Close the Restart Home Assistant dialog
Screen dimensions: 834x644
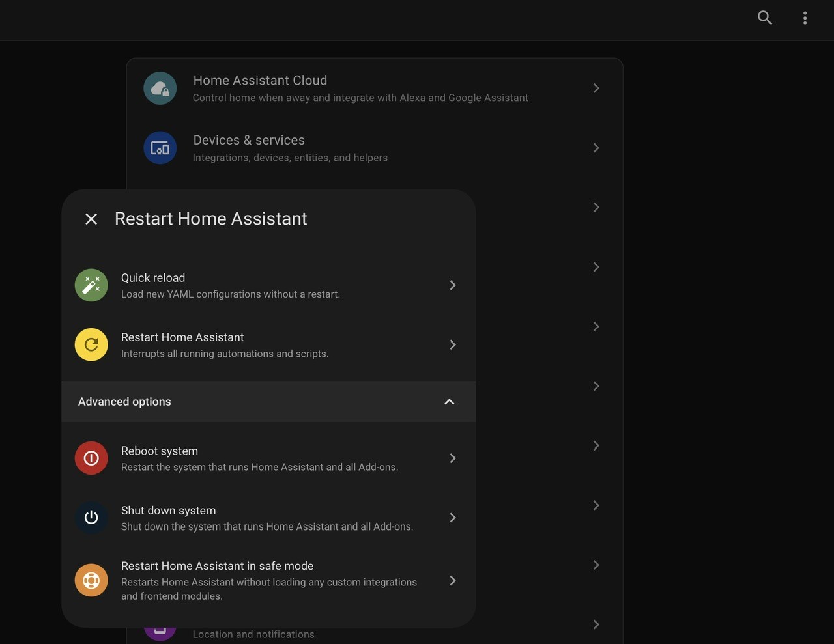click(91, 219)
